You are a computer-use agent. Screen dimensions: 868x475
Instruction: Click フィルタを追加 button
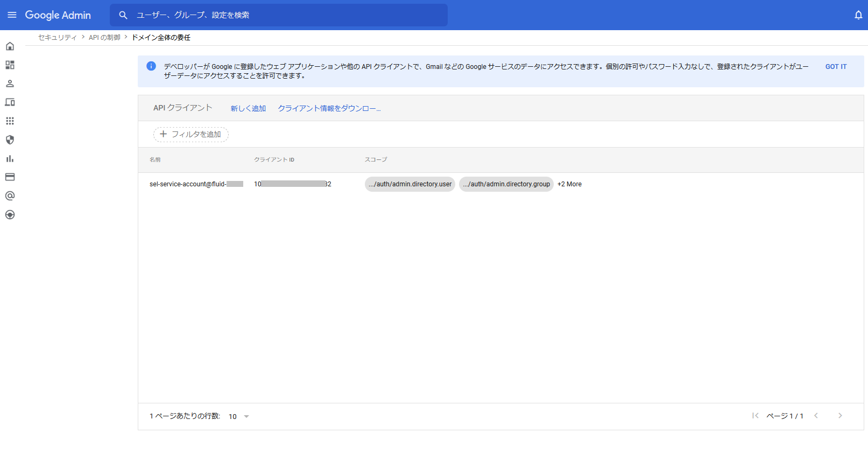[x=191, y=134]
